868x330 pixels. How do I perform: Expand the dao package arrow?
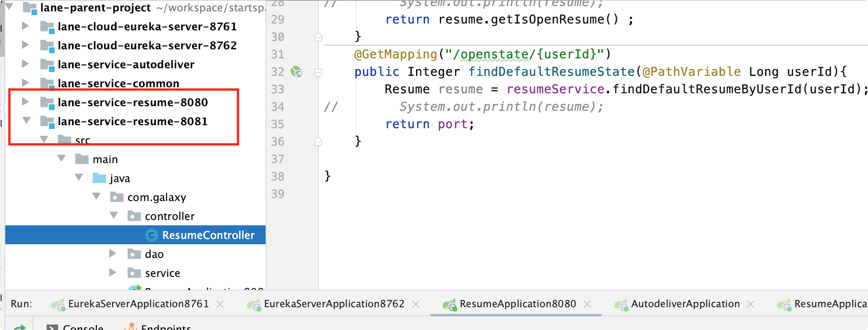(113, 253)
